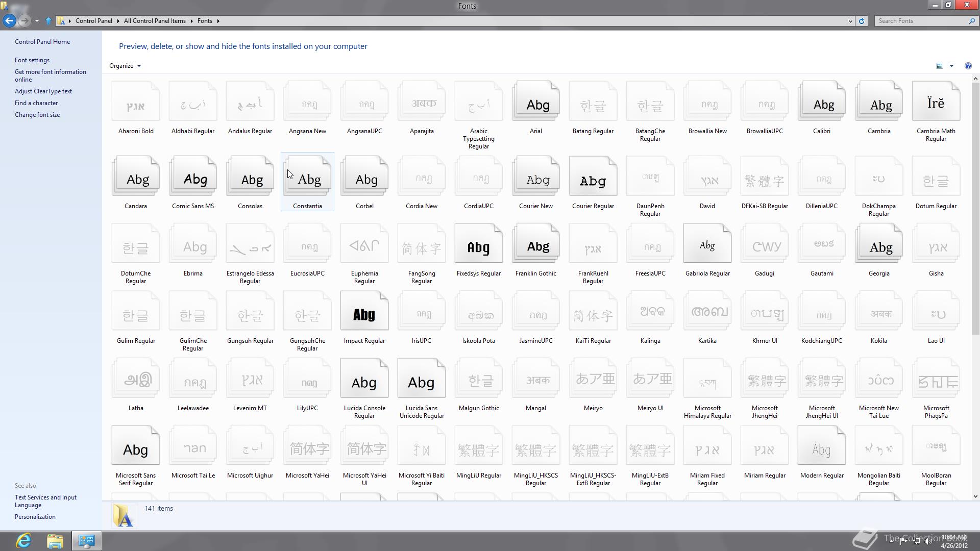The width and height of the screenshot is (980, 551).
Task: Select Courier Regular font icon
Action: (593, 176)
